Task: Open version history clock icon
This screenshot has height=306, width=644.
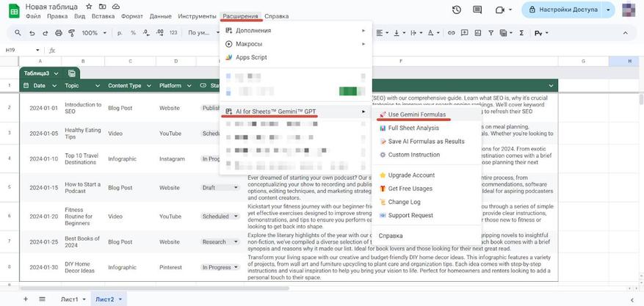Action: 456,10
